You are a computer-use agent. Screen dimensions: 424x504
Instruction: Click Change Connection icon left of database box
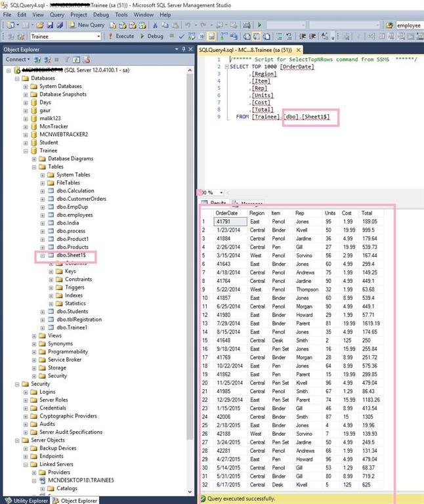[x=21, y=36]
